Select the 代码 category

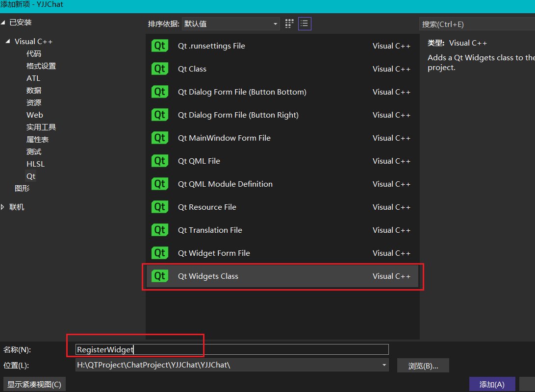(x=34, y=53)
